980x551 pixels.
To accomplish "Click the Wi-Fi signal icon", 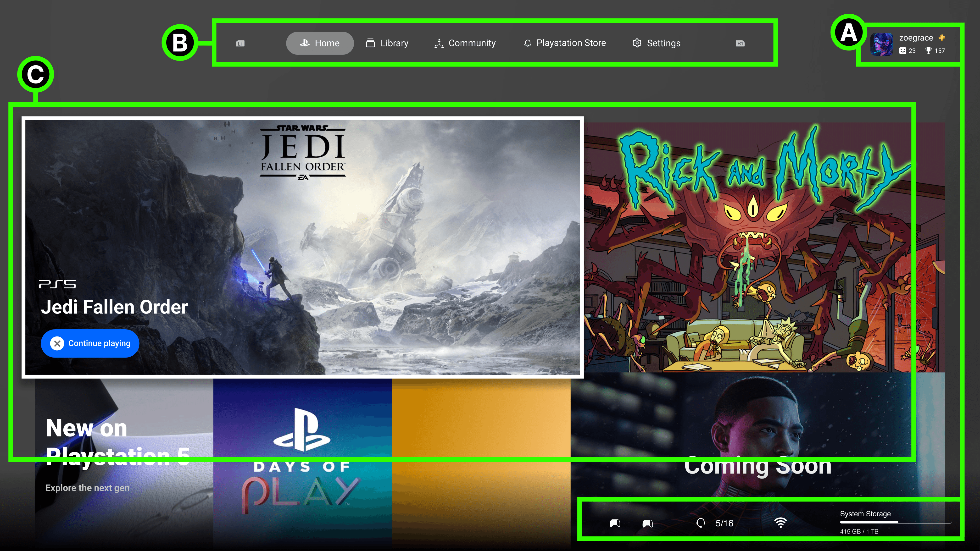I will pyautogui.click(x=780, y=523).
